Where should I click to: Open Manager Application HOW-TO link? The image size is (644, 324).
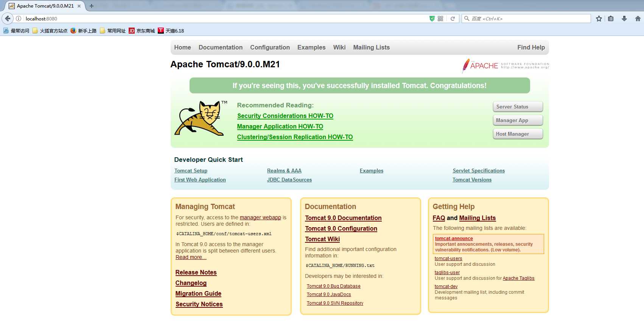[280, 126]
